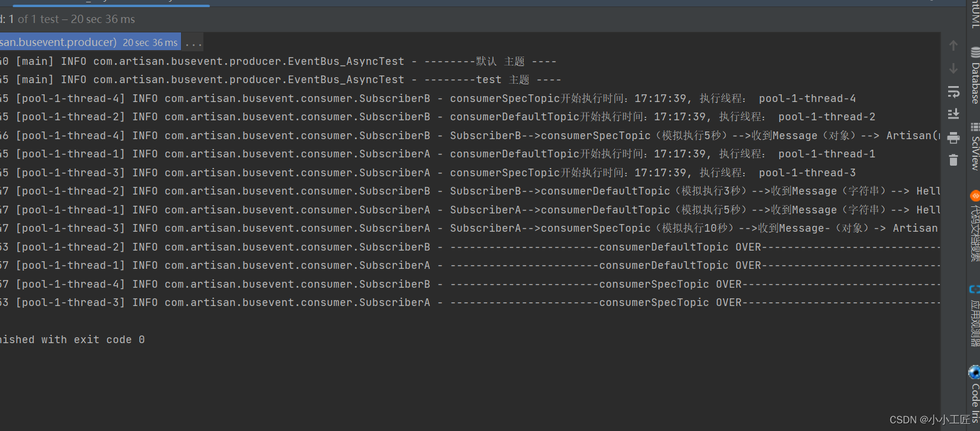
Task: Click the main log line '--------默认 主题 ----'
Action: pyautogui.click(x=278, y=61)
